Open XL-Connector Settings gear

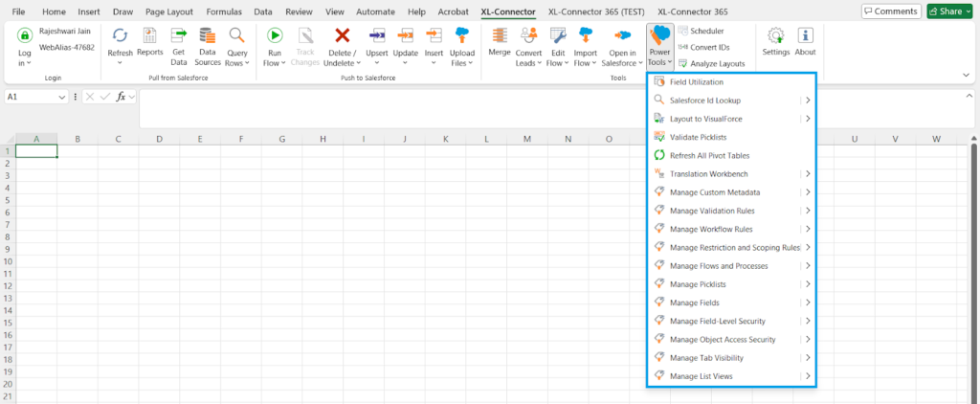[775, 35]
